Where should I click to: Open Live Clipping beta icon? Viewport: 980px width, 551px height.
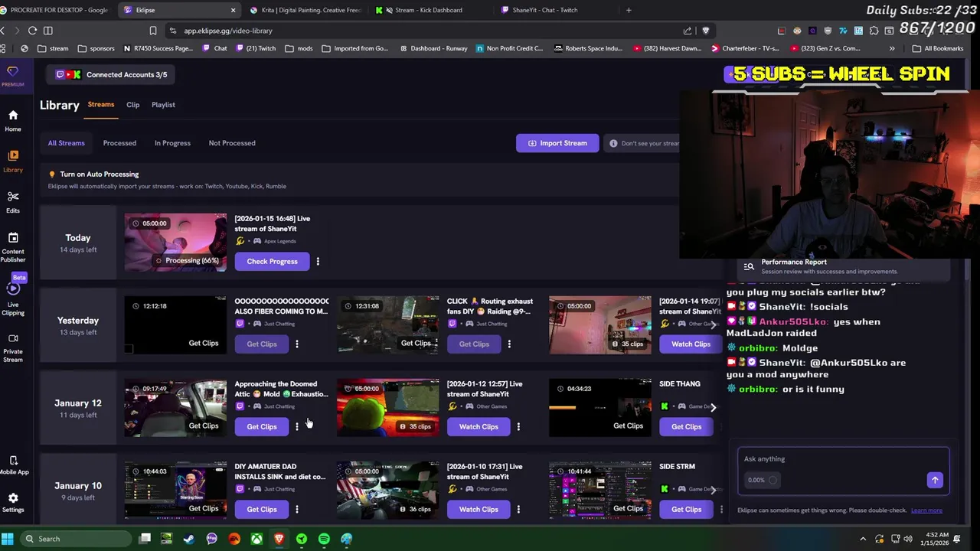[x=13, y=295]
